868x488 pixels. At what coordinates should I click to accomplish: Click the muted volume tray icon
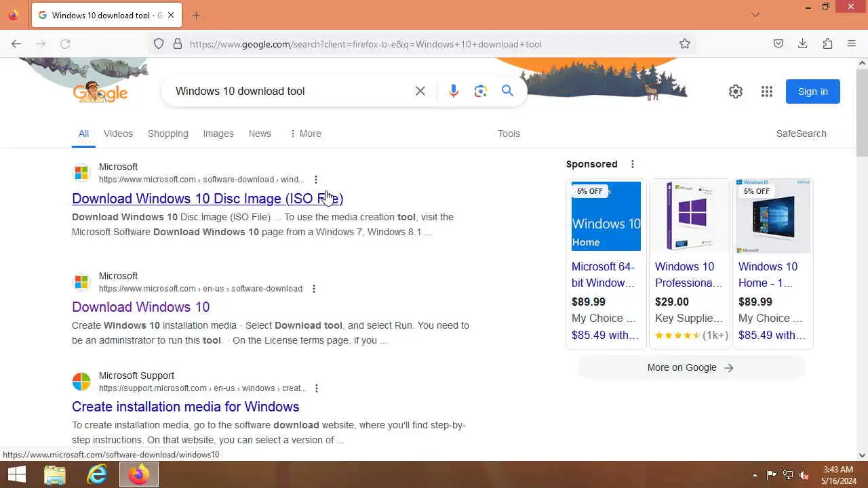click(804, 475)
